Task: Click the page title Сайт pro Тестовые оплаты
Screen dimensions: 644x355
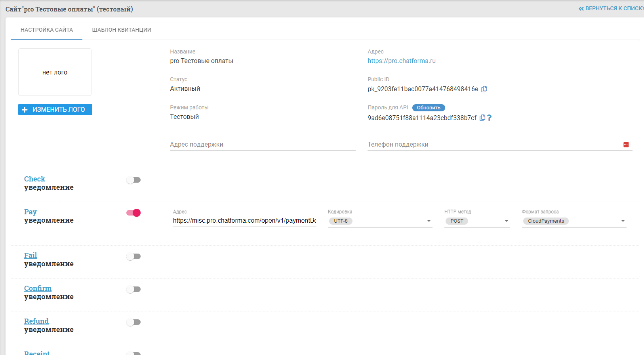Action: [x=69, y=9]
